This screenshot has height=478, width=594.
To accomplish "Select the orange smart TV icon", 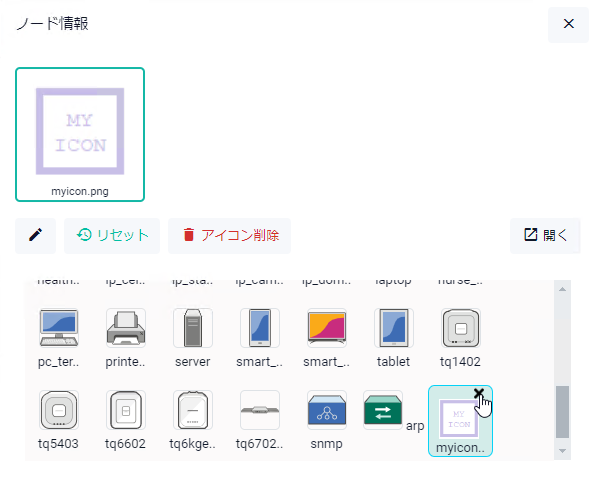I will click(x=327, y=328).
